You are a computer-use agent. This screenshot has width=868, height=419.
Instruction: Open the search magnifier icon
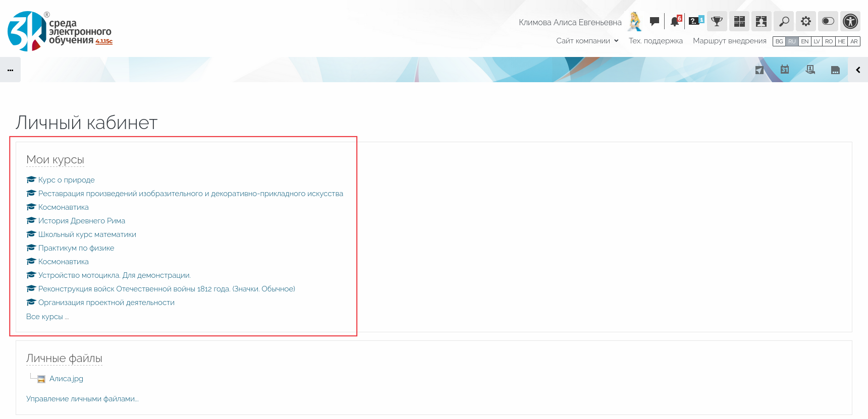point(784,22)
